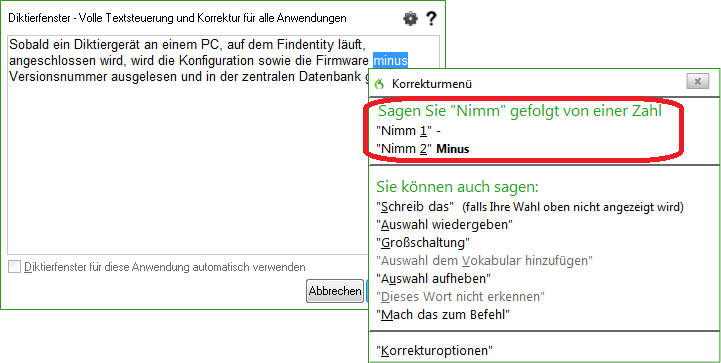Click the "Sagen Sie Nimm gefolgt von einer Zahl" heading
The image size is (721, 363).
point(520,111)
